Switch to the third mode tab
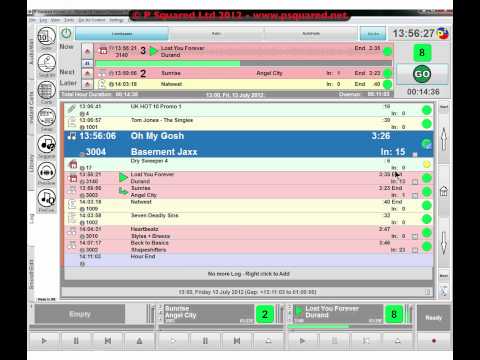 tap(311, 34)
